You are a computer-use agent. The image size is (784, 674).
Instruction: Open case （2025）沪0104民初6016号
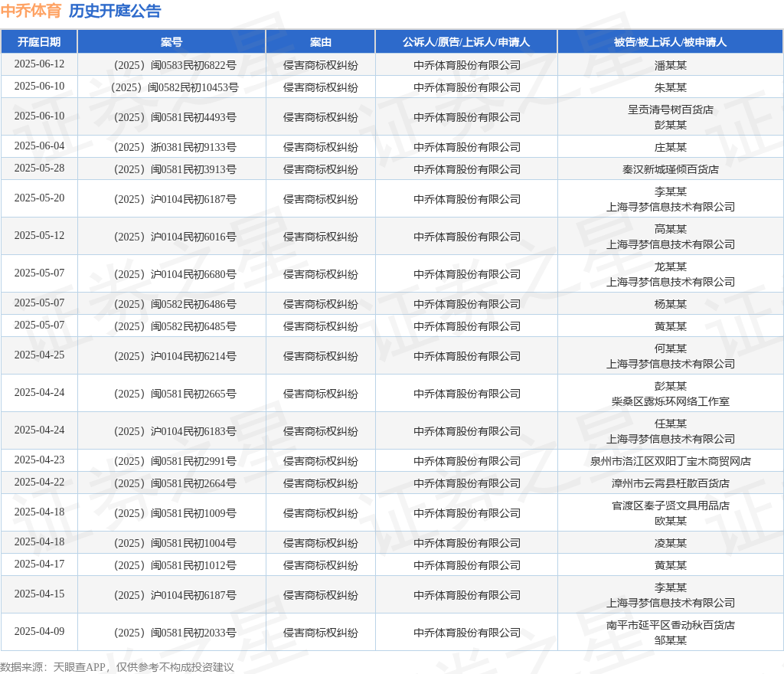(172, 237)
